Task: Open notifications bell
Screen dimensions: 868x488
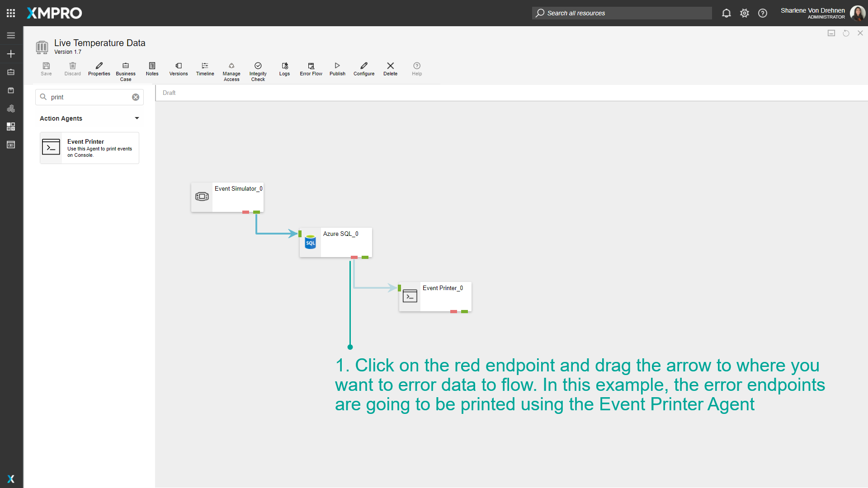Action: click(x=726, y=13)
